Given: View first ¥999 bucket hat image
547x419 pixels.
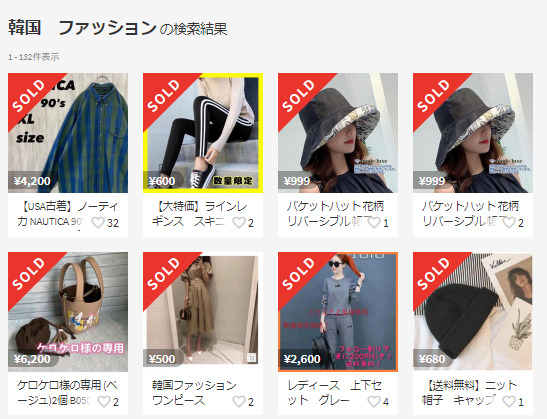Looking at the screenshot, I should (338, 133).
